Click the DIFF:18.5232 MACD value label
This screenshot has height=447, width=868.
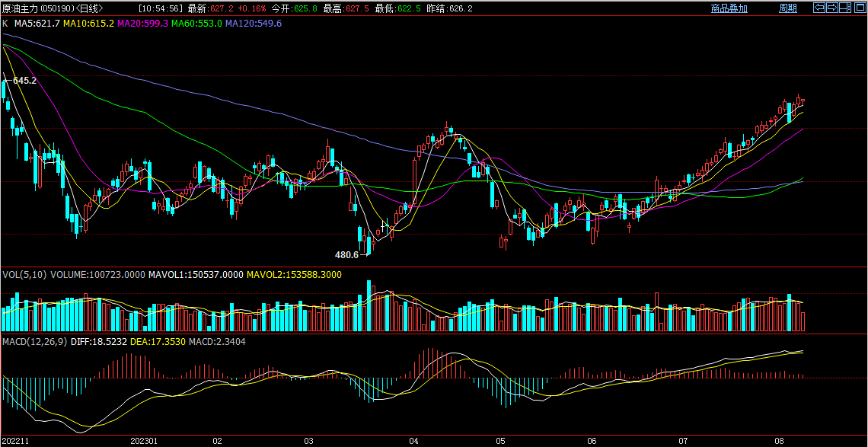98,342
